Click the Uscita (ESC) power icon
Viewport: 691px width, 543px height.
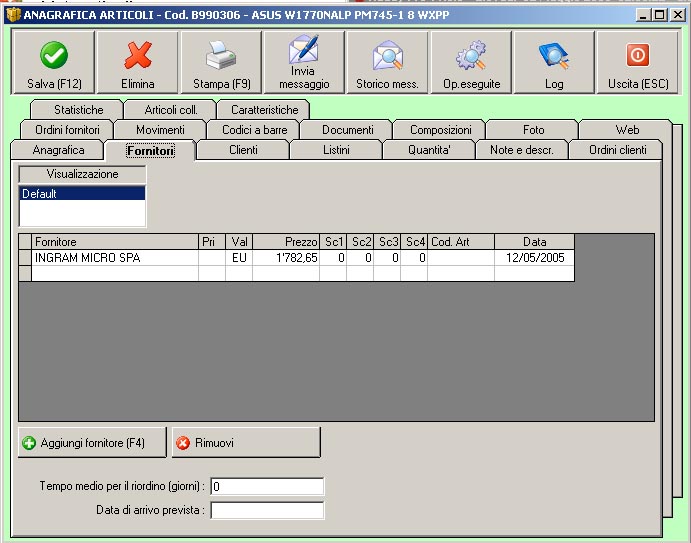638,55
